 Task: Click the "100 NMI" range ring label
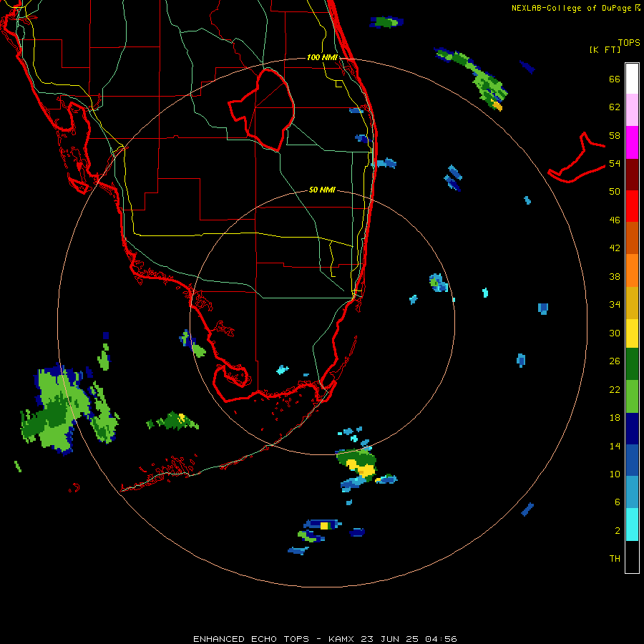tap(322, 57)
